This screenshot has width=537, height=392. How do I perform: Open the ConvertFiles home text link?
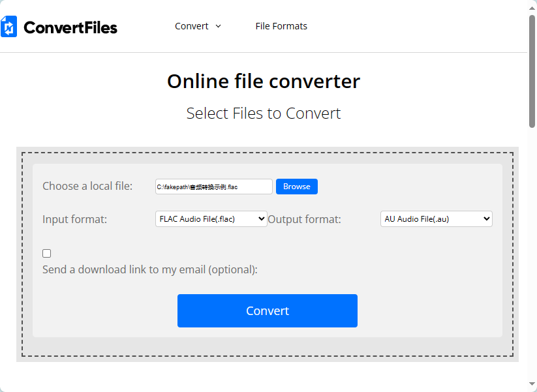(x=70, y=27)
